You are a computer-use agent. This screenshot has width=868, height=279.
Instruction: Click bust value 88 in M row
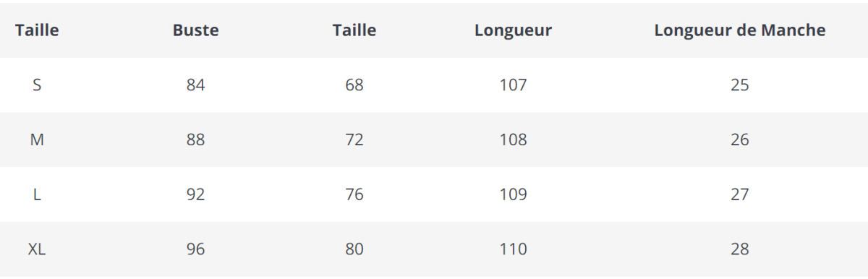tap(195, 140)
